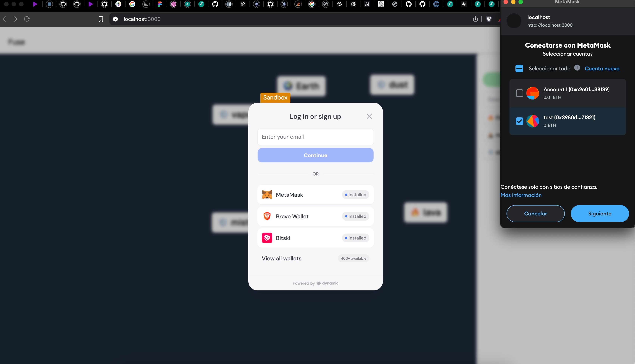This screenshot has height=364, width=635.
Task: Go back using the browser back arrow
Action: pos(4,19)
